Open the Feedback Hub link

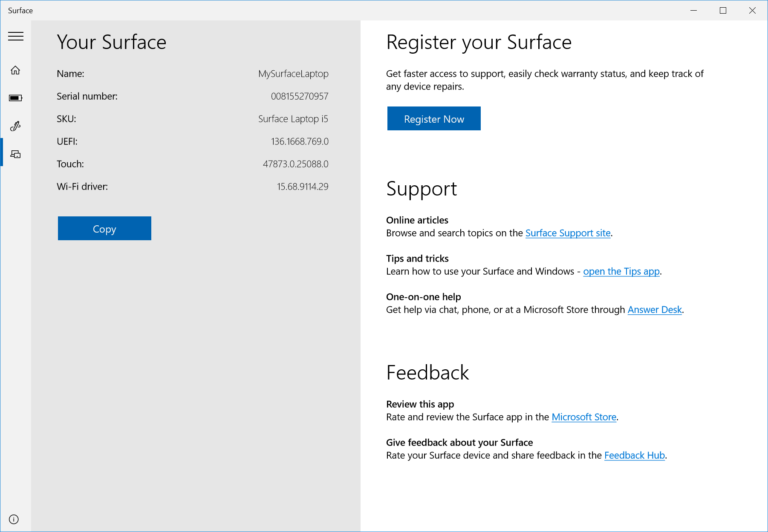[634, 455]
